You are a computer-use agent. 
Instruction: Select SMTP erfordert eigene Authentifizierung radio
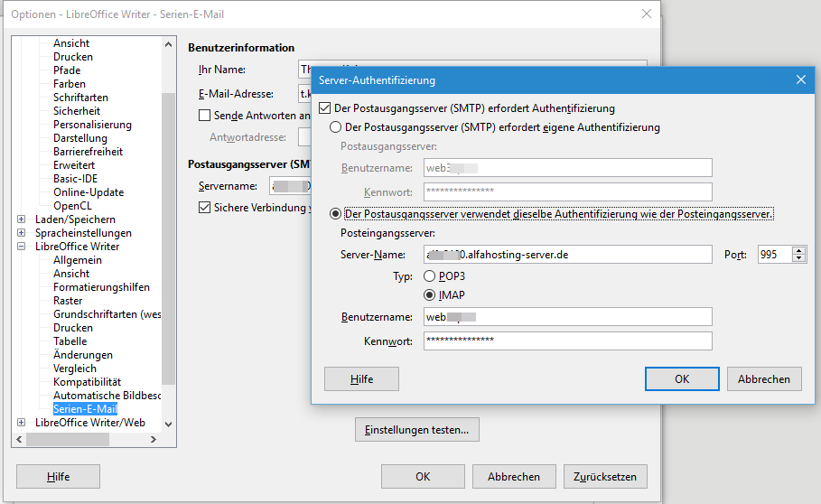tap(335, 127)
